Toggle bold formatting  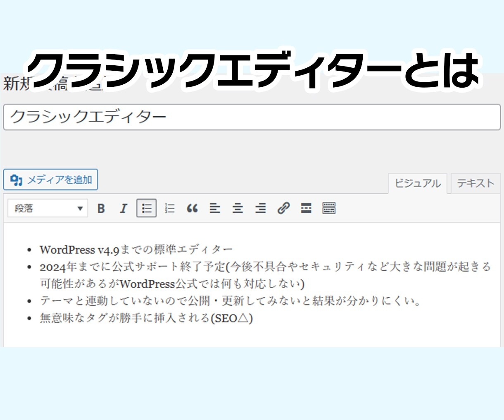click(x=101, y=208)
